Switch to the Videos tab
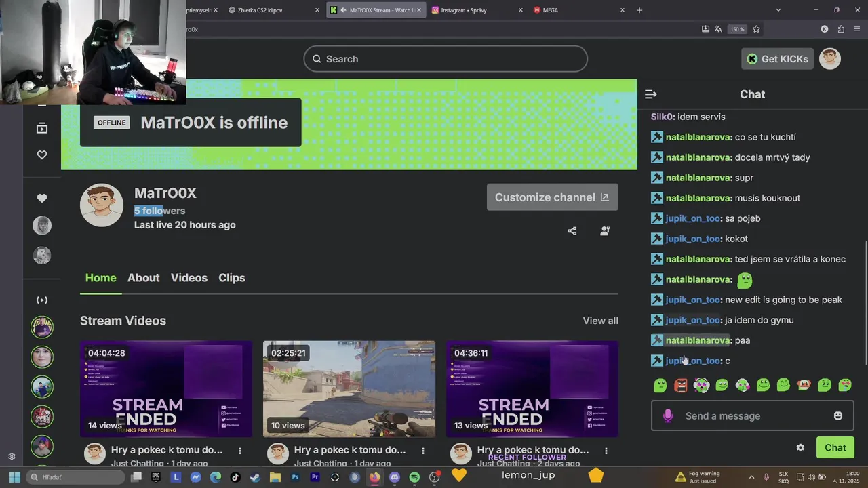The image size is (868, 488). (x=189, y=278)
